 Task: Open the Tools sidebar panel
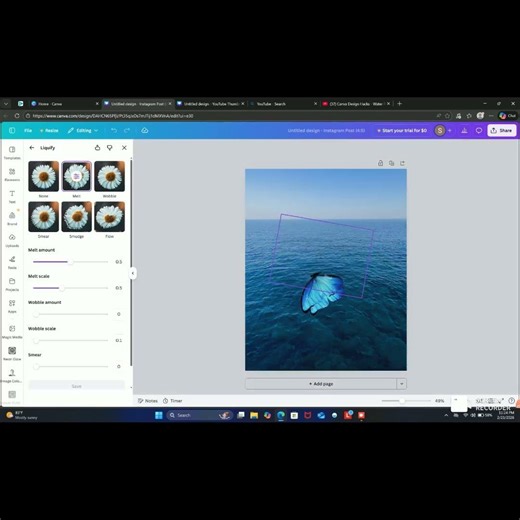12,262
